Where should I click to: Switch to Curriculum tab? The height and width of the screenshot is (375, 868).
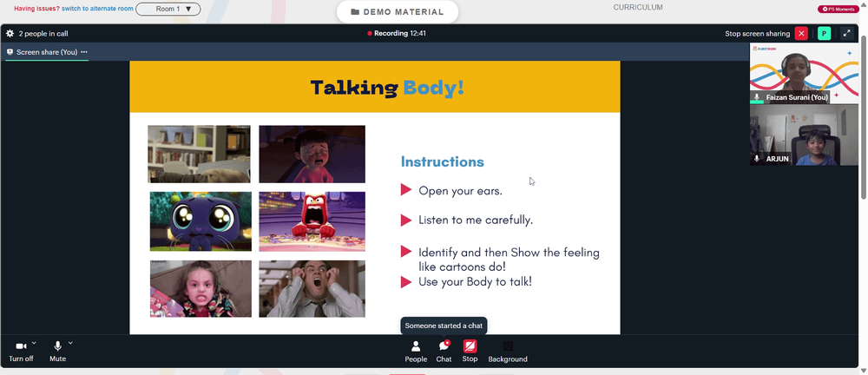click(x=638, y=7)
